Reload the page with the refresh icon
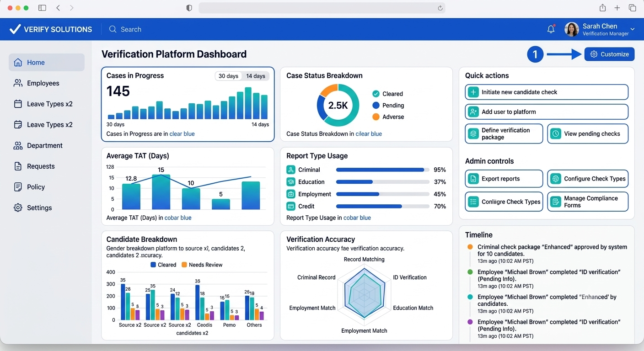 point(440,8)
